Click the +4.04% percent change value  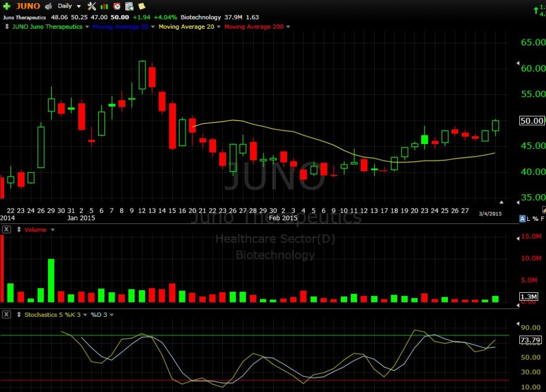[165, 17]
